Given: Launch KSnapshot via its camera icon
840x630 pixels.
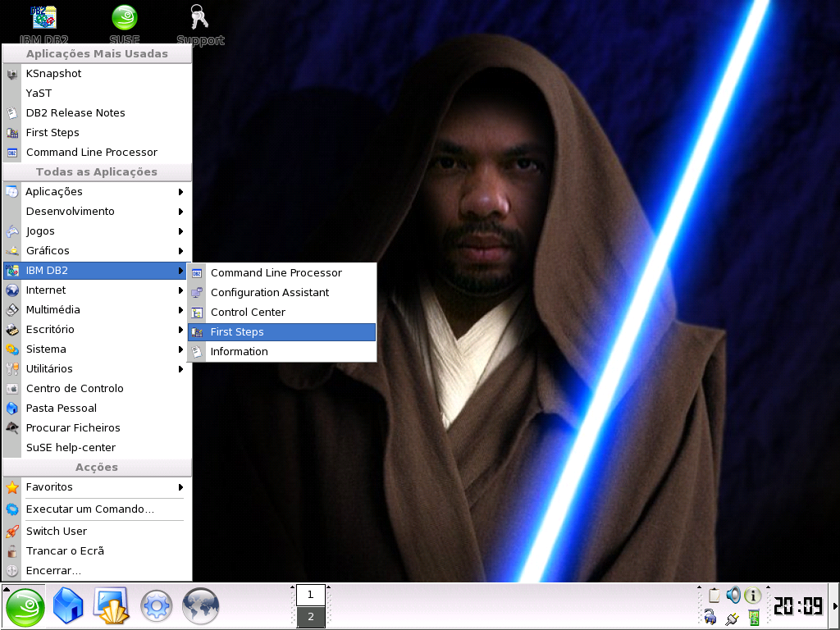Looking at the screenshot, I should (12, 74).
